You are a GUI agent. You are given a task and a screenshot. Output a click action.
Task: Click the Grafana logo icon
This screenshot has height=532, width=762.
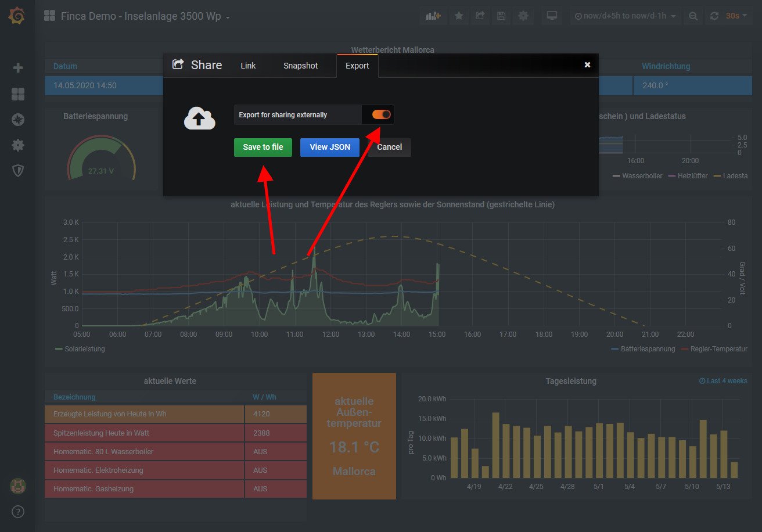17,16
